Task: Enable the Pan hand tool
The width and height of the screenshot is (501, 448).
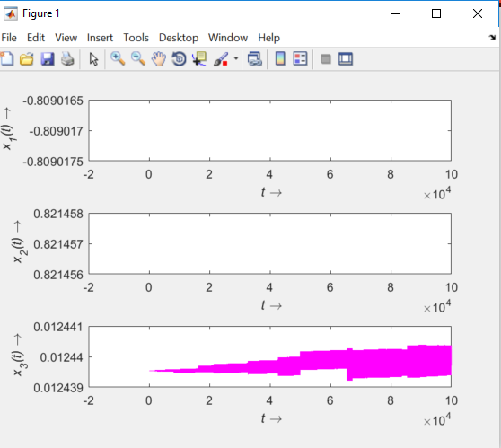Action: coord(159,59)
